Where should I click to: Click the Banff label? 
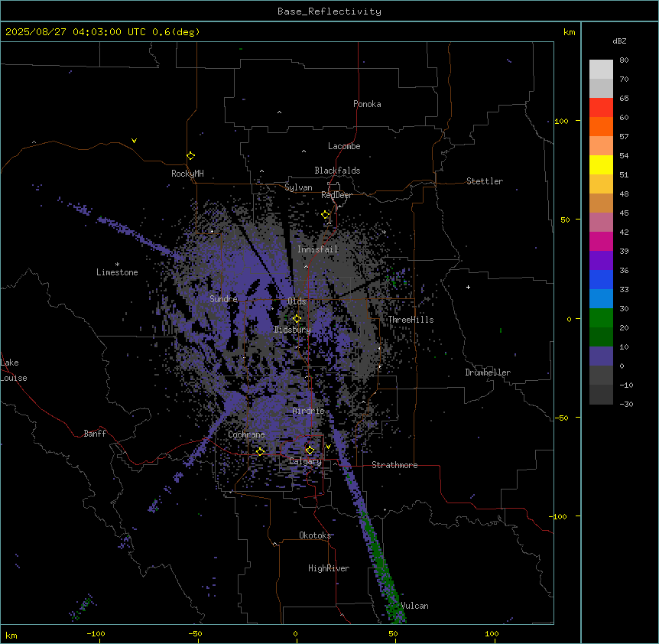(95, 434)
